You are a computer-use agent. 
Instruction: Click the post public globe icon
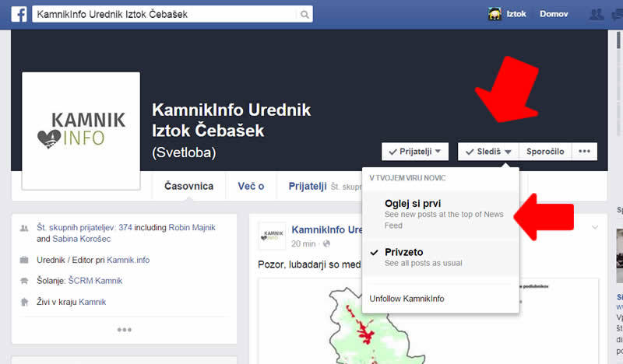pos(326,243)
